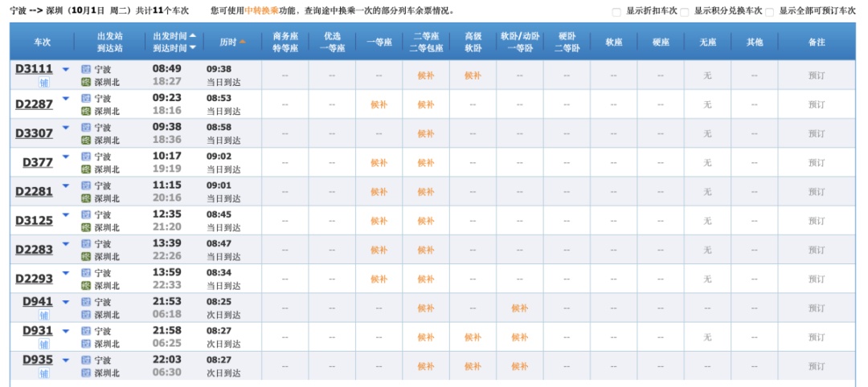Expand stop details arrow for D377

(66, 157)
